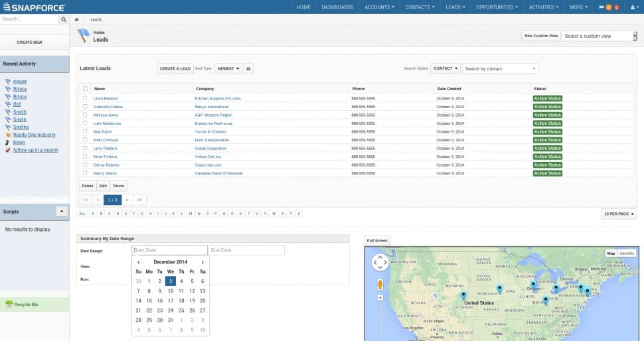Check the Gabriella Calboa row checkbox

85,106
